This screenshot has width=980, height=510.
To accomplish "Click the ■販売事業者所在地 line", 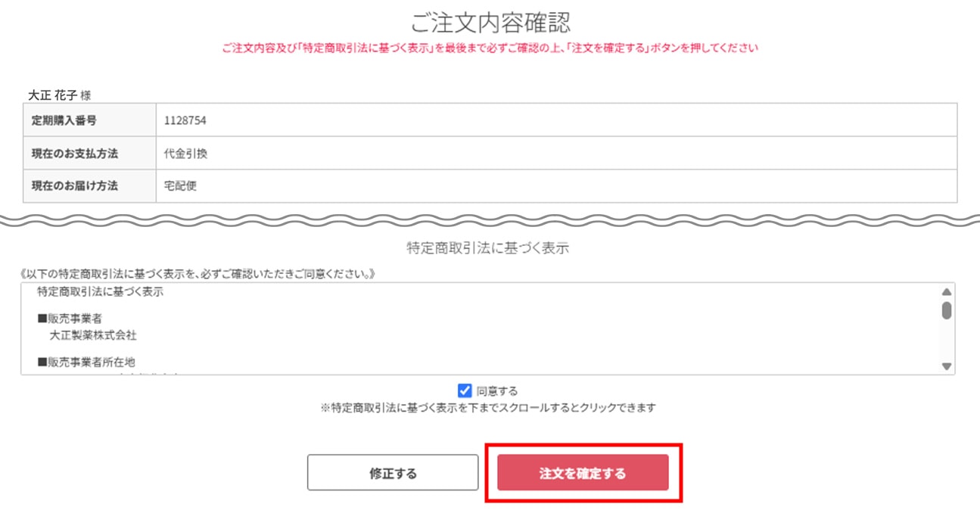I will coord(86,362).
